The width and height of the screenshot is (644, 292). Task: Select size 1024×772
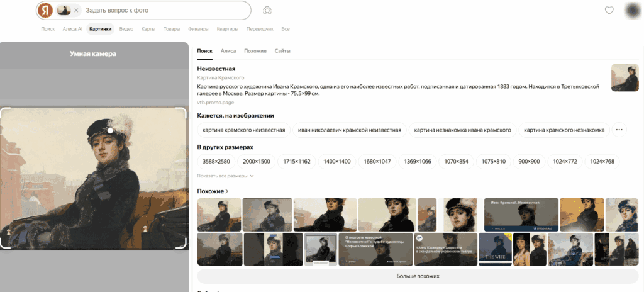click(x=565, y=162)
